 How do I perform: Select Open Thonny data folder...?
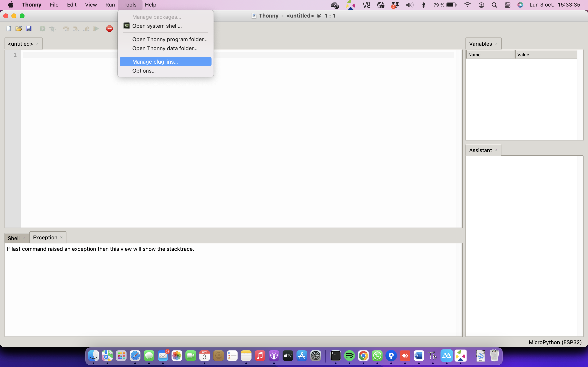click(165, 48)
